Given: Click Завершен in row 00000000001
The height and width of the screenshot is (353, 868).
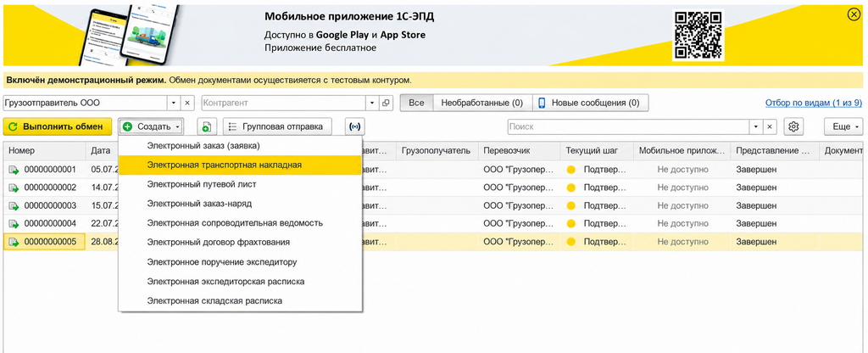Looking at the screenshot, I should tap(756, 170).
